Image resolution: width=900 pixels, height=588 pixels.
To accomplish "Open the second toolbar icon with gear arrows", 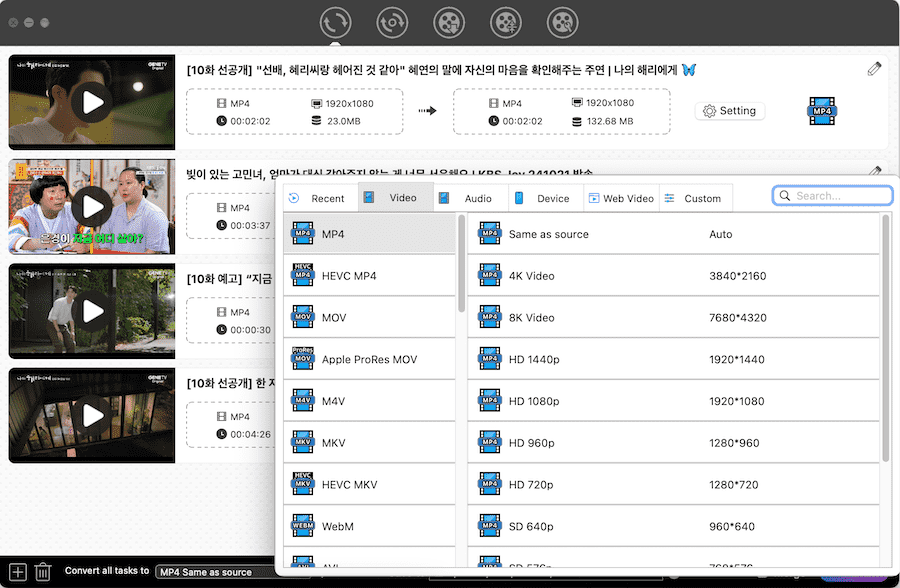I will tap(392, 23).
